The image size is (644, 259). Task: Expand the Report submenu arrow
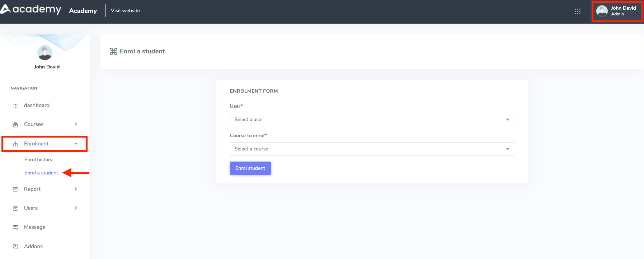point(76,189)
